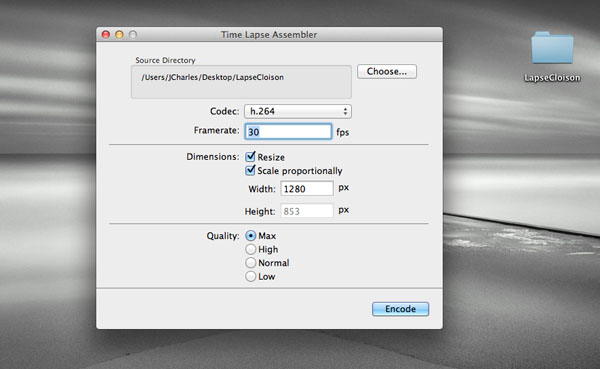The width and height of the screenshot is (600, 369).
Task: Click the Source Directory label
Action: (165, 60)
